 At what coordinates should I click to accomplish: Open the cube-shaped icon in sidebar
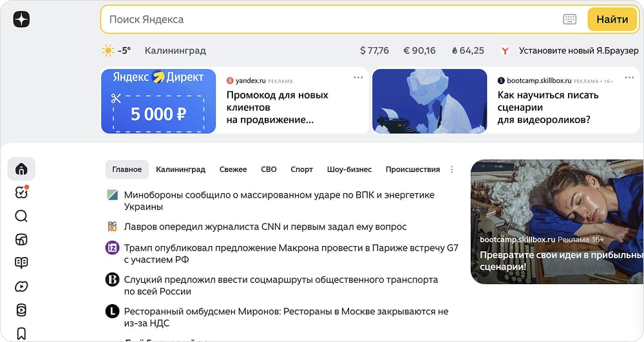[21, 240]
